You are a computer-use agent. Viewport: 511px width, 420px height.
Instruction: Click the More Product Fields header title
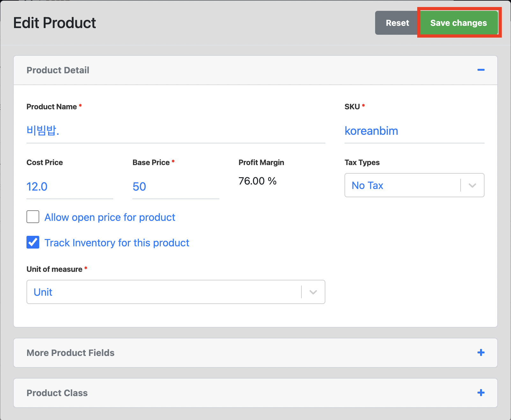pyautogui.click(x=70, y=353)
